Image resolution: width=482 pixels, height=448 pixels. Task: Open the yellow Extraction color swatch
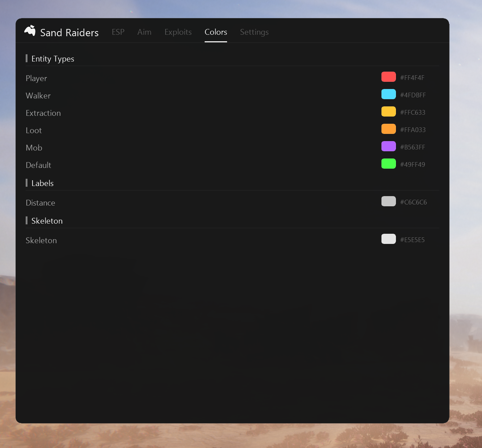389,111
